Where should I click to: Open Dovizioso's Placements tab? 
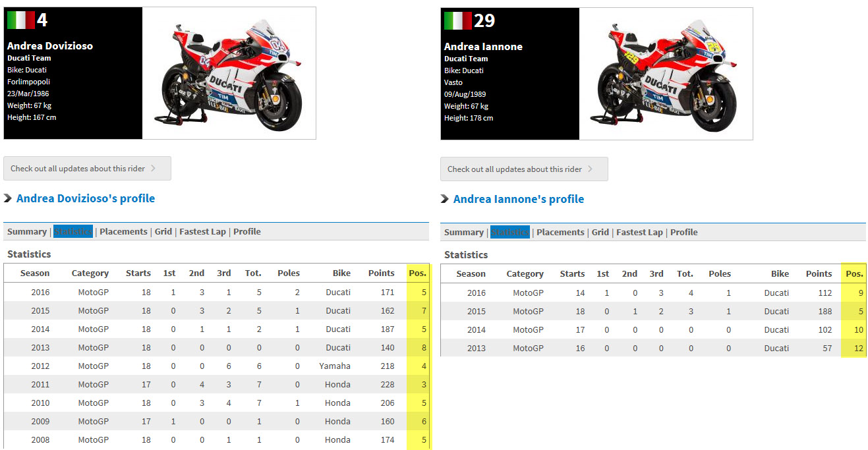click(123, 232)
